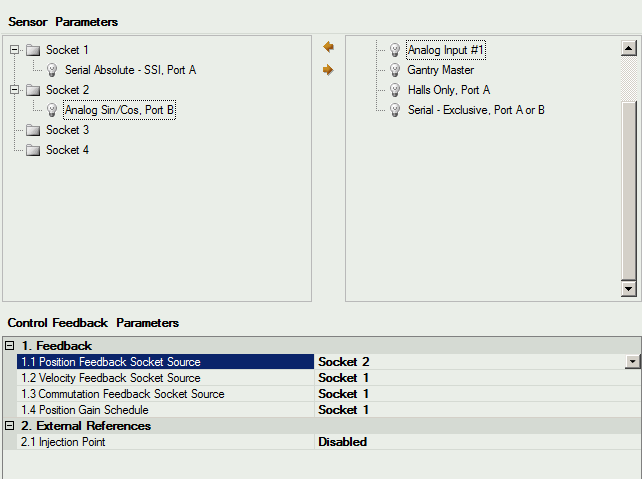Click the sensor list scrollbar up arrow
Viewport: 642px width, 479px height.
(628, 48)
